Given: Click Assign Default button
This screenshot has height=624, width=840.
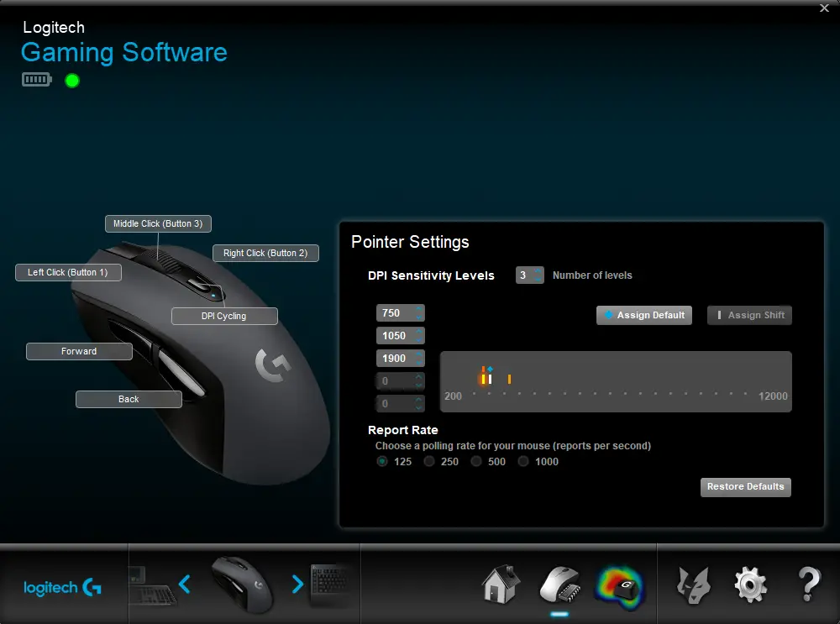Looking at the screenshot, I should tap(644, 315).
